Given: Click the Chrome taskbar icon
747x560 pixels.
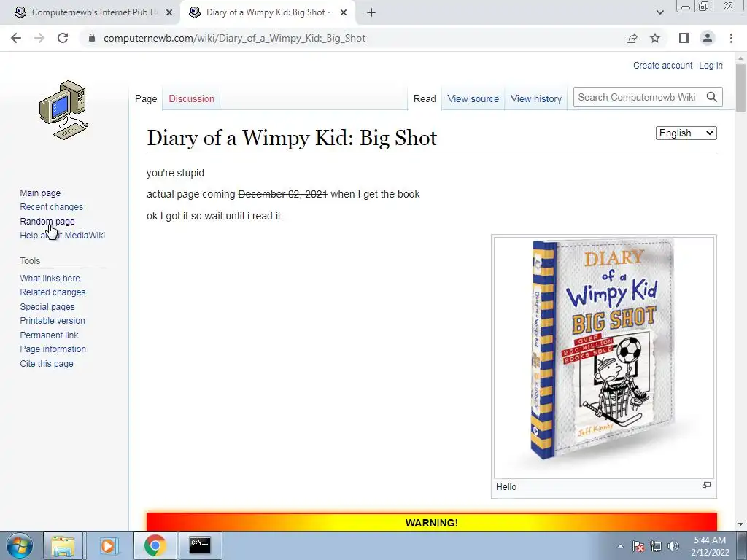Looking at the screenshot, I should coord(155,545).
